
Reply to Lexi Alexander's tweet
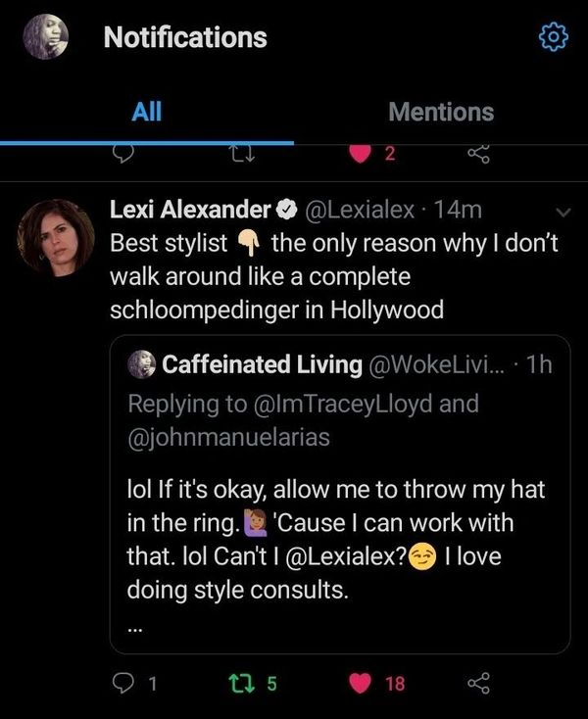122,684
